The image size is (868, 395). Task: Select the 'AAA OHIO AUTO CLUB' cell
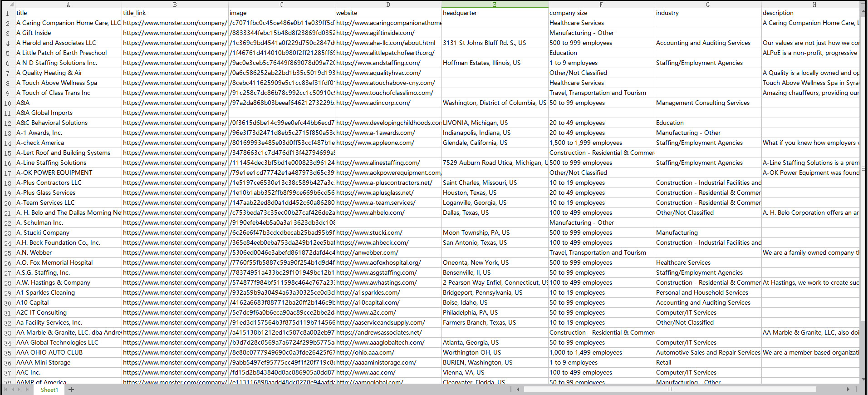click(x=68, y=353)
